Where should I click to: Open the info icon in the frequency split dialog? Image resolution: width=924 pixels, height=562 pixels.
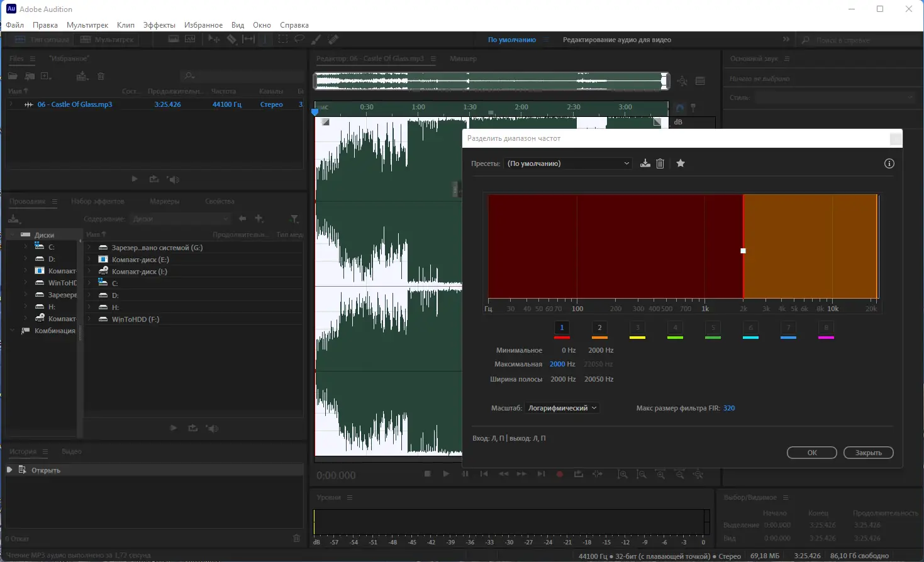click(x=889, y=163)
